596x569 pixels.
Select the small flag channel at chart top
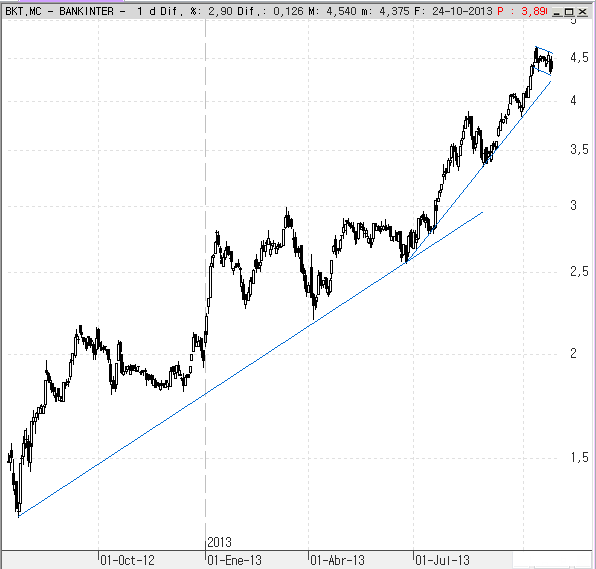coord(543,61)
